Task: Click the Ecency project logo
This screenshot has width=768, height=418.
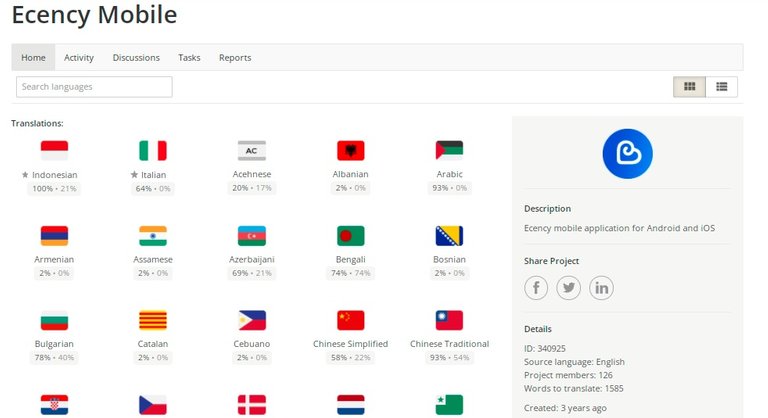Action: pyautogui.click(x=627, y=154)
